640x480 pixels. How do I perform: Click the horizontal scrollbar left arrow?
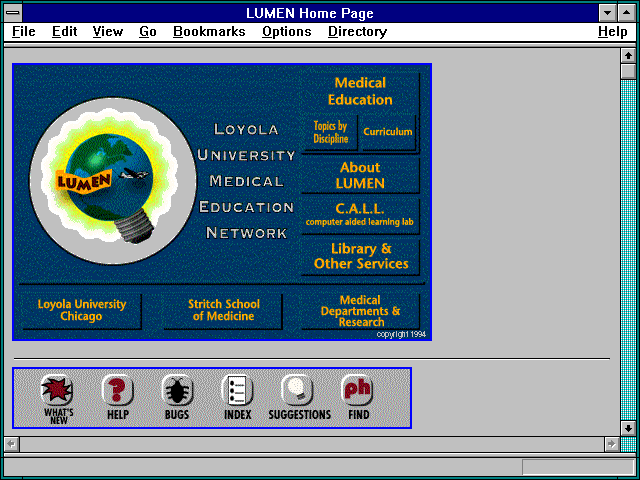pyautogui.click(x=11, y=444)
